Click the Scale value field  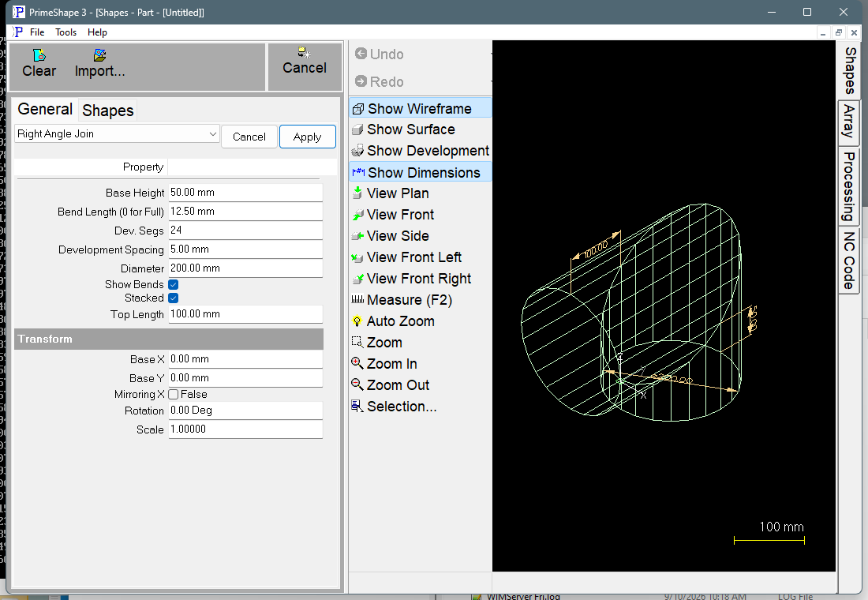[245, 429]
